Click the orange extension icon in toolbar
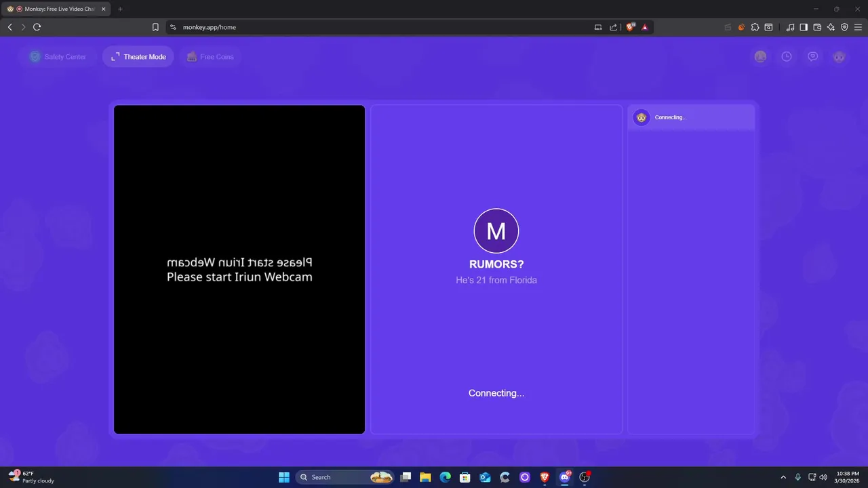This screenshot has height=488, width=868. click(x=741, y=27)
